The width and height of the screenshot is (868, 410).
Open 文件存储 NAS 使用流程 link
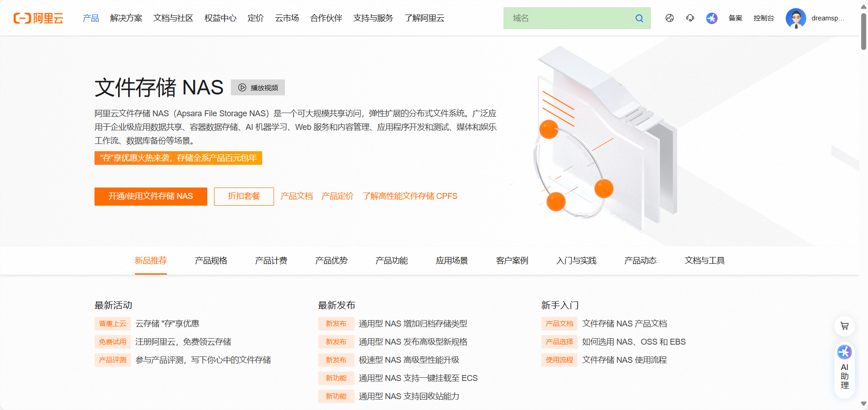click(x=624, y=360)
